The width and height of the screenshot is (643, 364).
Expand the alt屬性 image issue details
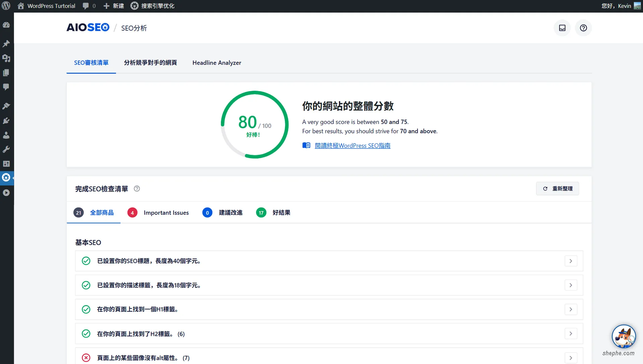[x=571, y=358]
